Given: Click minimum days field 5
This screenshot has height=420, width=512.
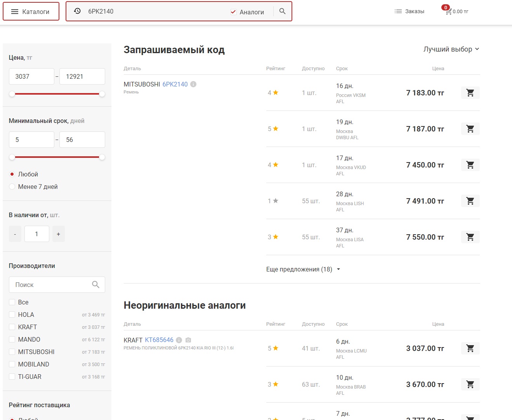Looking at the screenshot, I should [31, 140].
